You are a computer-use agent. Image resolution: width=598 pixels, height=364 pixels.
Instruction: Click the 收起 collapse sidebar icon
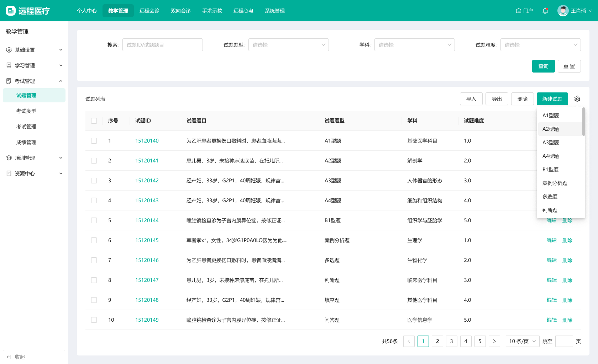coord(9,357)
